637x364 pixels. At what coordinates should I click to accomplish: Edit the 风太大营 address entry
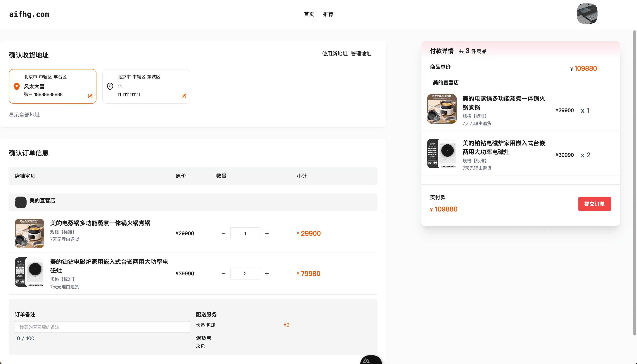(90, 96)
